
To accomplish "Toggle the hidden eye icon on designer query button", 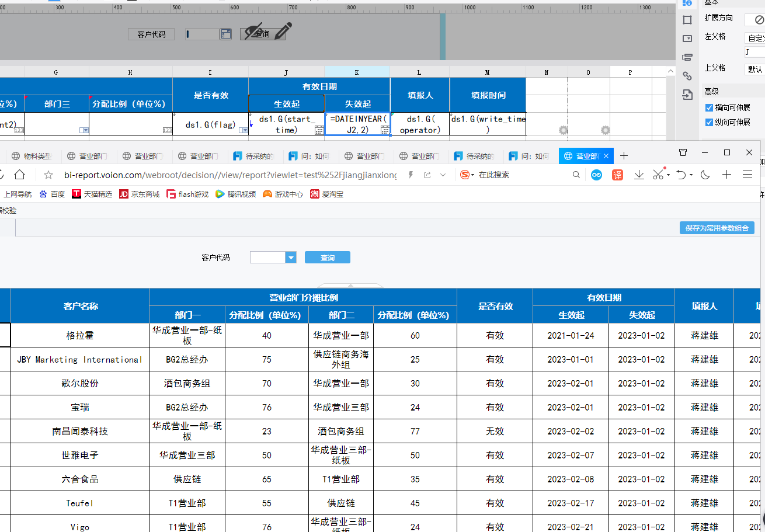I will [255, 31].
